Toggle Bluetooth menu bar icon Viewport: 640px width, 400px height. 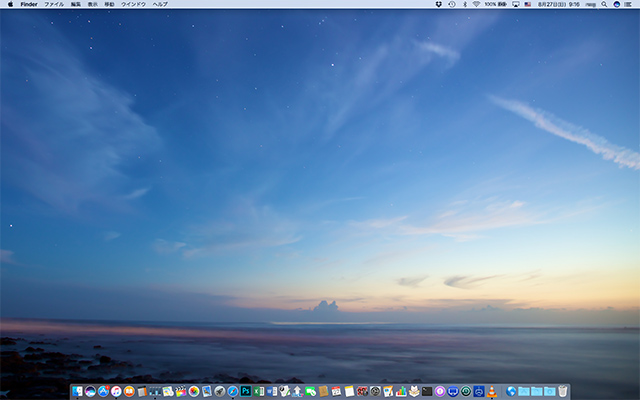click(x=464, y=4)
